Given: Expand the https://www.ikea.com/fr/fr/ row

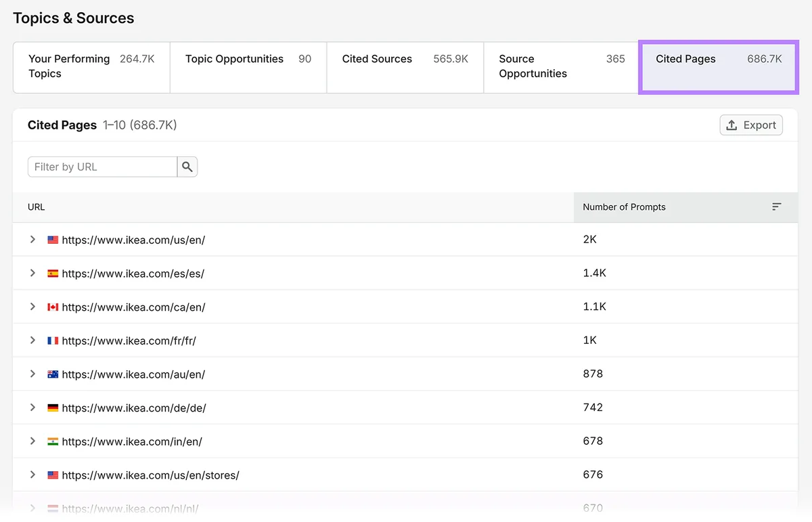Looking at the screenshot, I should (x=32, y=340).
